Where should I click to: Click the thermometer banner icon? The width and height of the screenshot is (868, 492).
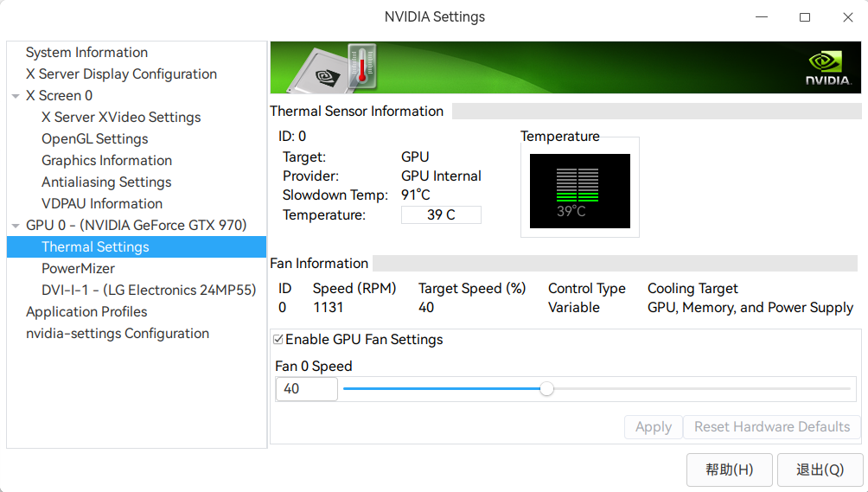click(x=362, y=67)
